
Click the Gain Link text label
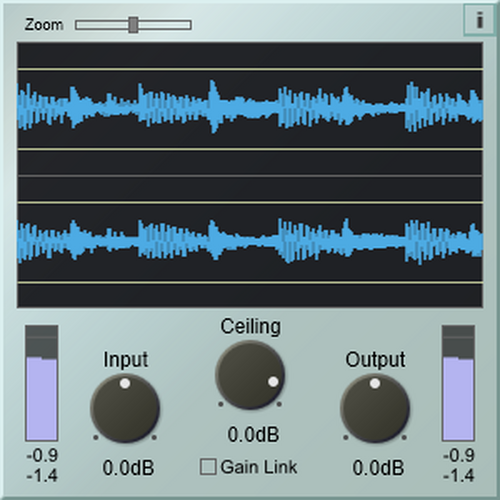point(259,467)
